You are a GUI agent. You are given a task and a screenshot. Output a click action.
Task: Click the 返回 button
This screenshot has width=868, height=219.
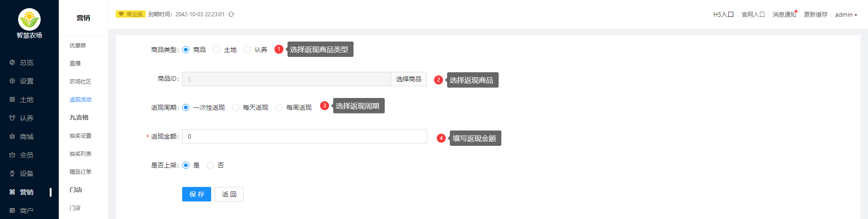click(229, 194)
